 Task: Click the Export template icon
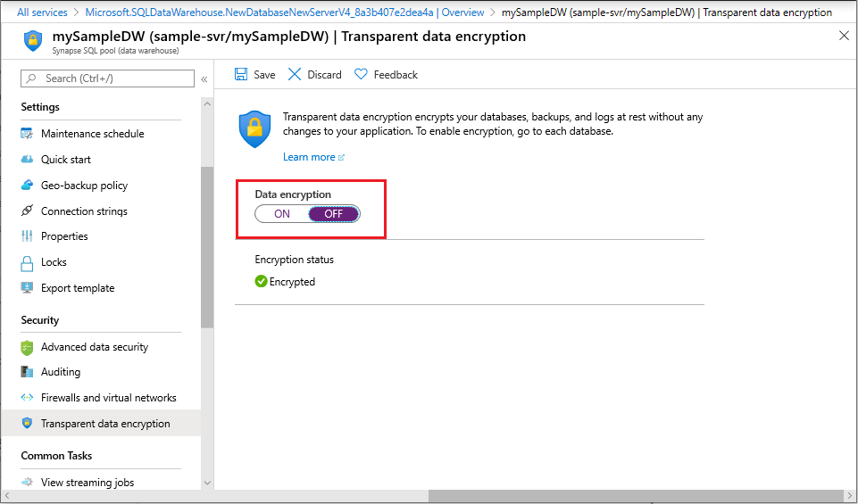27,287
